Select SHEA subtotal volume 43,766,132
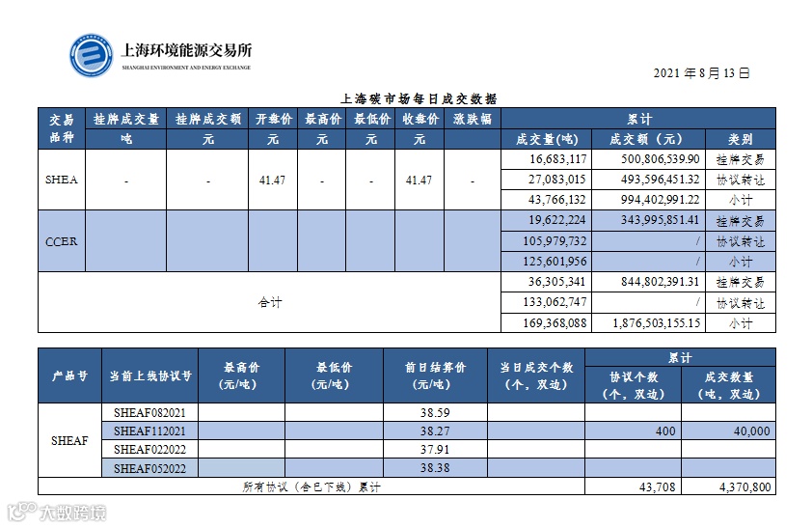812x528 pixels. pyautogui.click(x=557, y=200)
